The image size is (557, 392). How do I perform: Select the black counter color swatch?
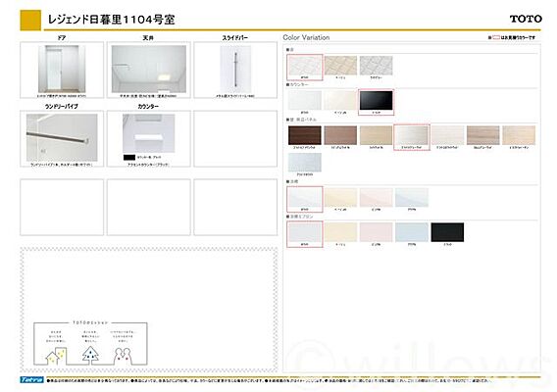pyautogui.click(x=377, y=100)
